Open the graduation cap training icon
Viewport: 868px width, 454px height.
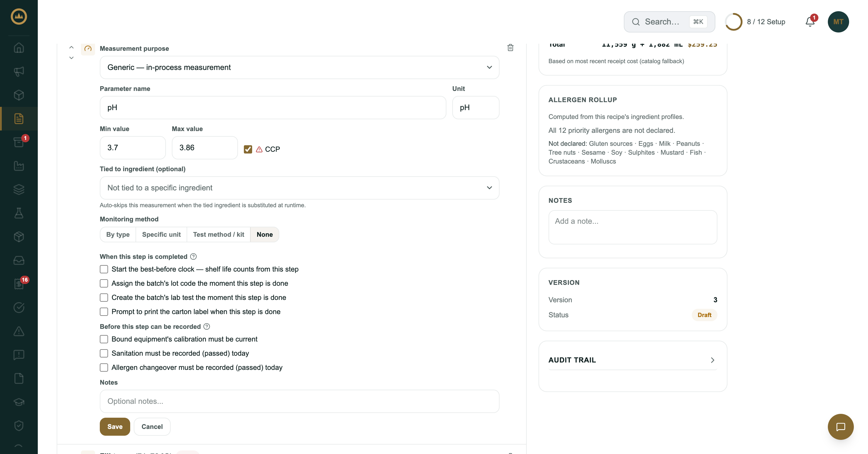(x=19, y=402)
